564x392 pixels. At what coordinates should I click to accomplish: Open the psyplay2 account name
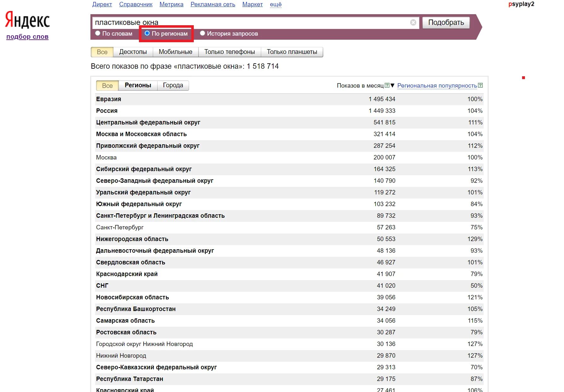pos(521,4)
